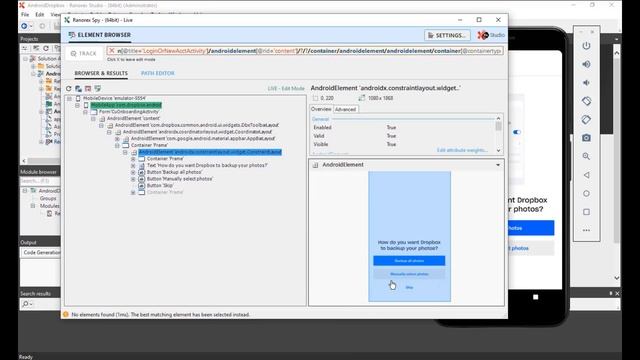Open the Advanced tab

(345, 109)
